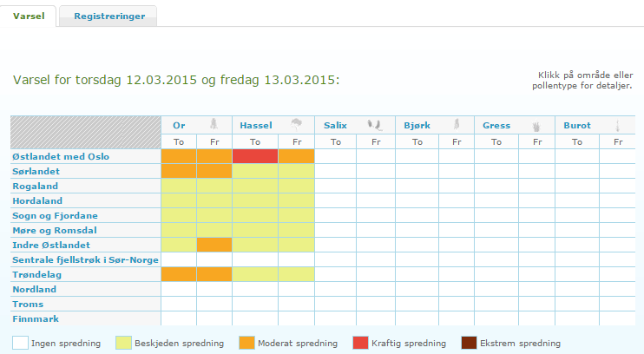Click the Or alder catkin icon
644x354 pixels.
(x=214, y=124)
